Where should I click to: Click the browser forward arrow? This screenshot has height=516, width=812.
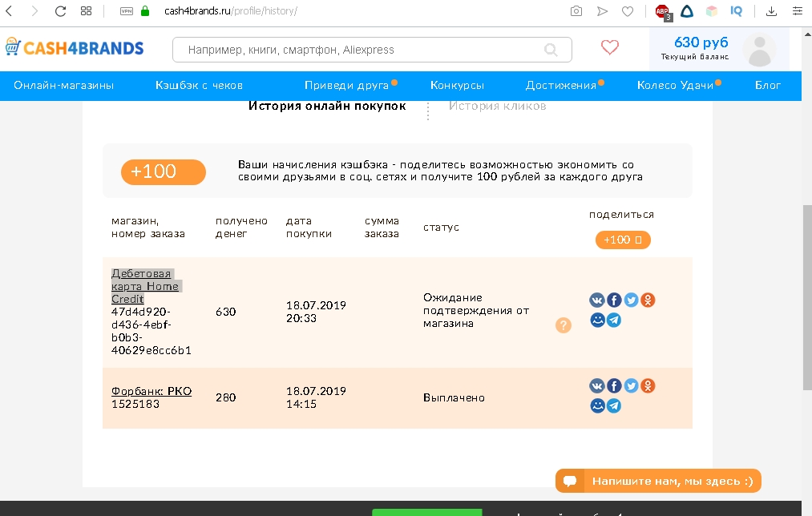(x=34, y=11)
